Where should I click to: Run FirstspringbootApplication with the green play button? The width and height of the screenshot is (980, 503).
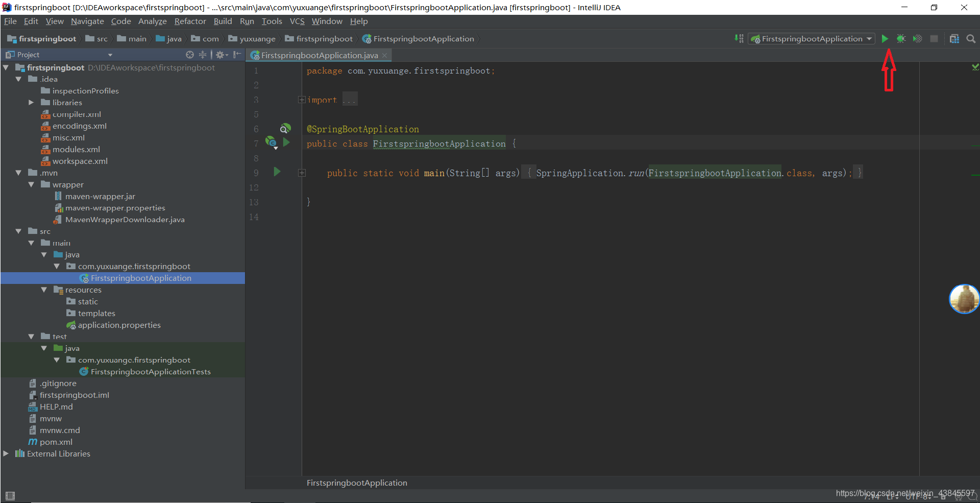point(885,39)
